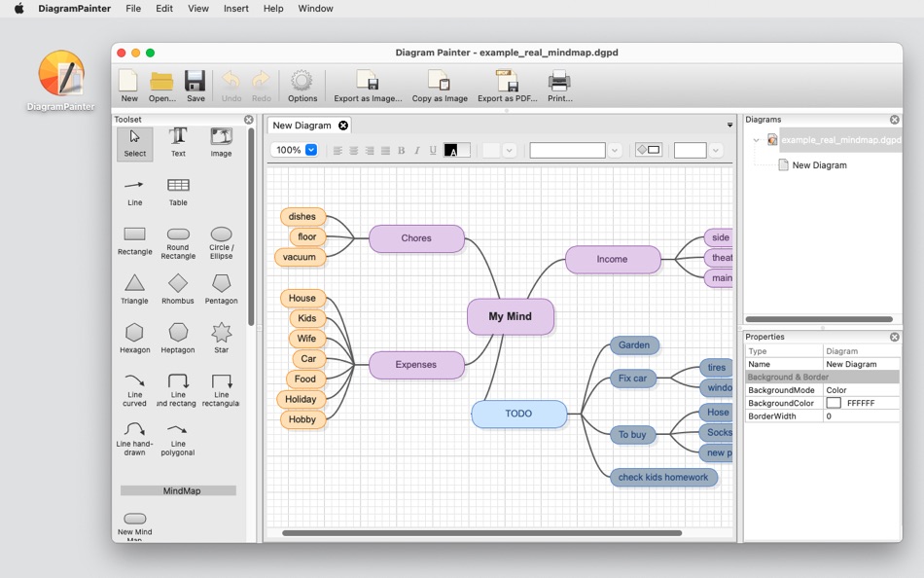Select the Round Rectangle shape tool

pos(178,243)
